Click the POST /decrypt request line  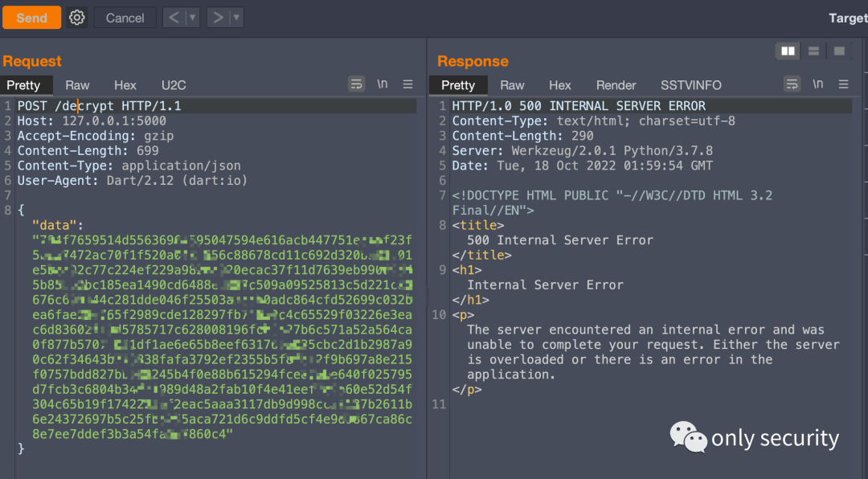click(x=99, y=106)
